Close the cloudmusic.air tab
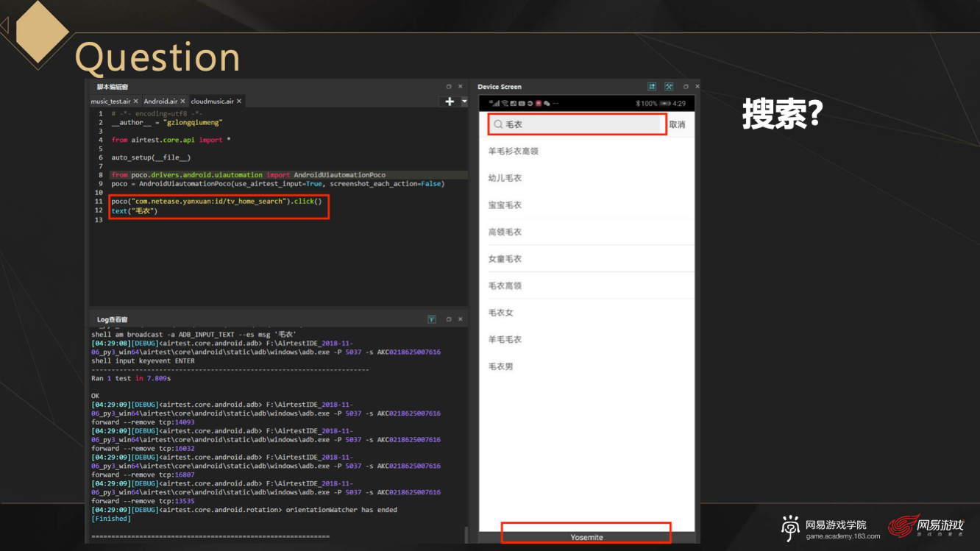Image resolution: width=980 pixels, height=551 pixels. click(x=239, y=102)
